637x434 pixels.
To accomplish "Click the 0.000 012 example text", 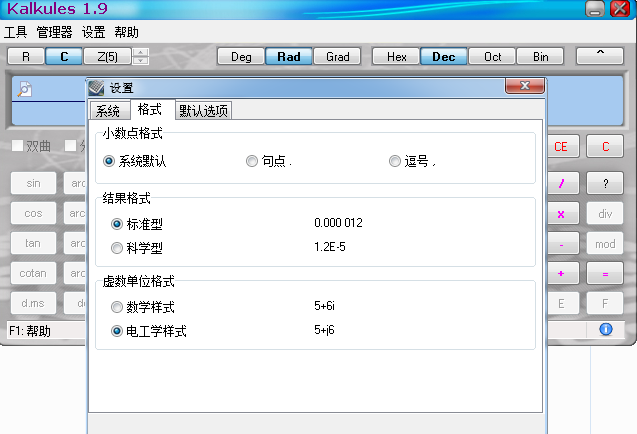I will 338,223.
